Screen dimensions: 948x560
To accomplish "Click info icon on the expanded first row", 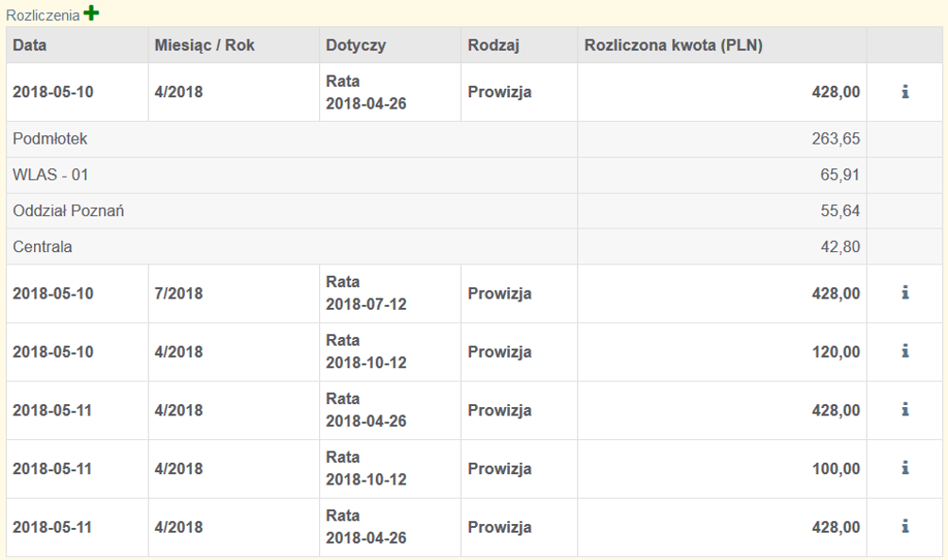I will [905, 92].
